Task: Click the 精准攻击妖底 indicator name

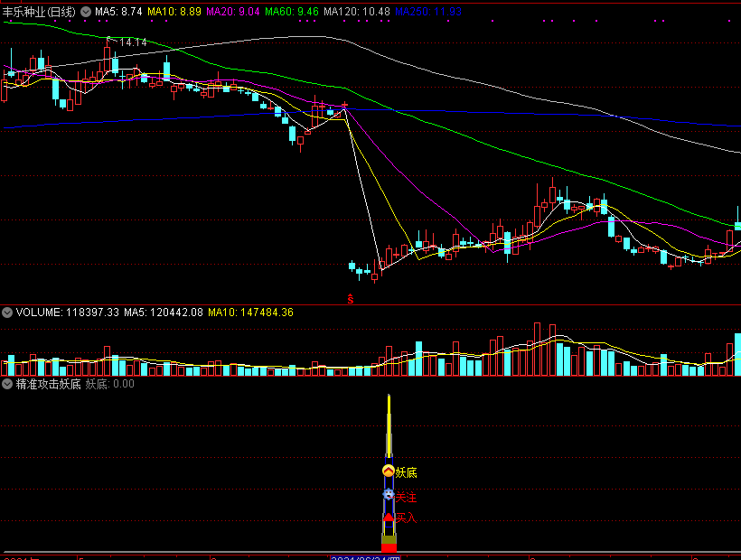Action: point(49,384)
